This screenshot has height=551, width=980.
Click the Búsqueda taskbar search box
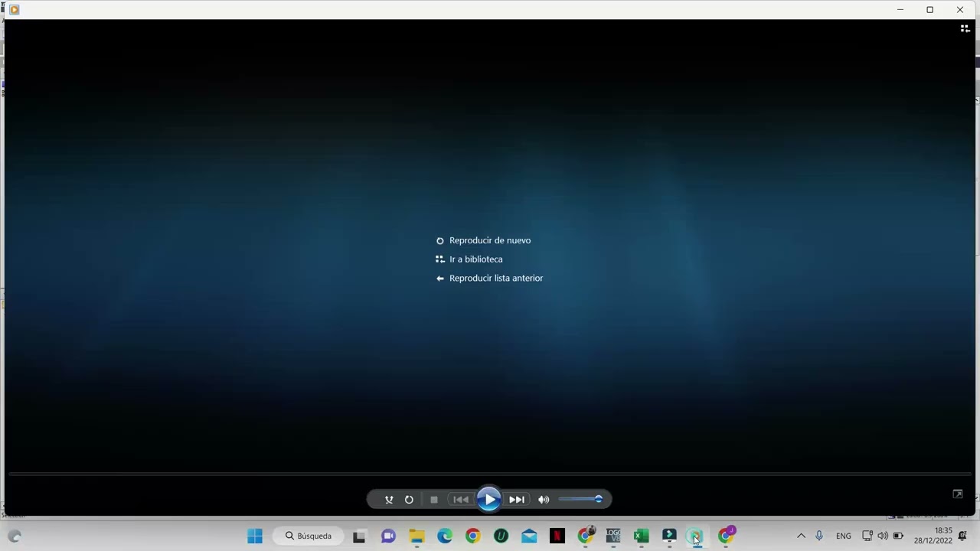click(x=309, y=536)
